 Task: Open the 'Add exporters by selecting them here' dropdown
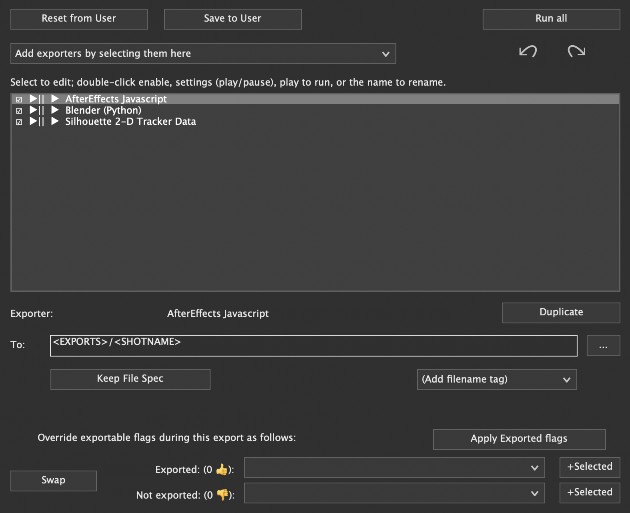coord(203,53)
